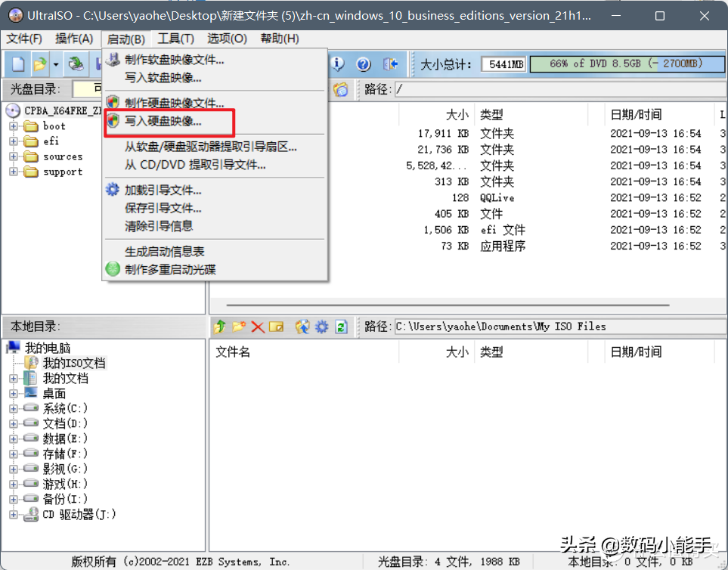
Task: Expand the boot folder node
Action: coord(14,126)
